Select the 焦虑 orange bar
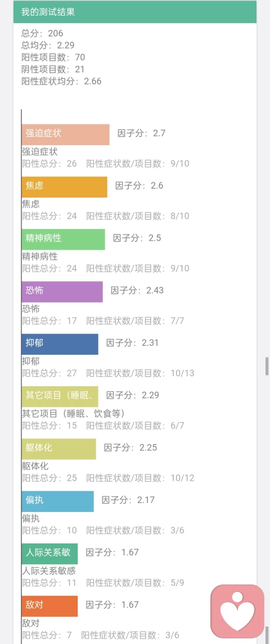The image size is (270, 644). tap(64, 187)
